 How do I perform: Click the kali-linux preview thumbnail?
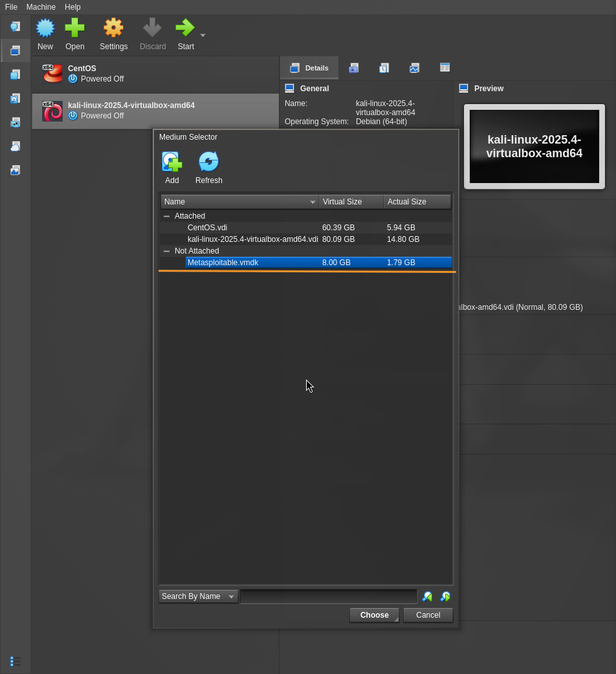(x=534, y=147)
